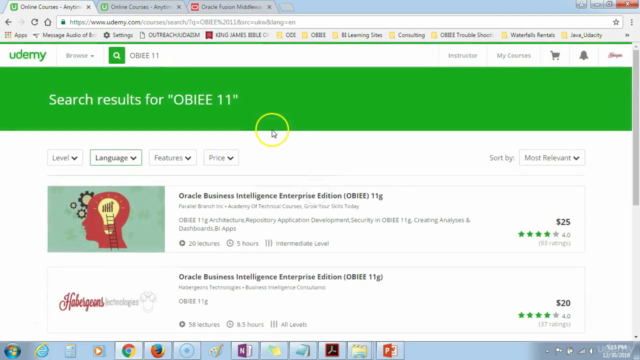640x360 pixels.
Task: Show more bookmarks chevron
Action: (x=627, y=35)
